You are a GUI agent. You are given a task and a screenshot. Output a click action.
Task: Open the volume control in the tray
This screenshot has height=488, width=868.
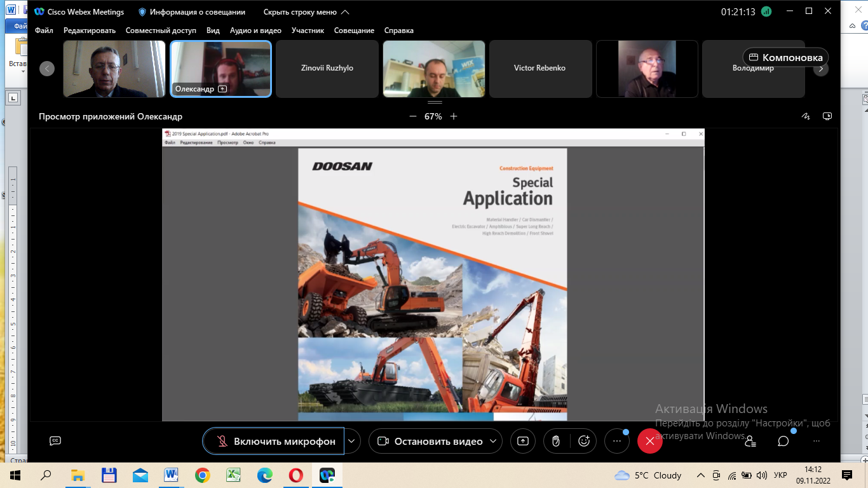(x=761, y=475)
